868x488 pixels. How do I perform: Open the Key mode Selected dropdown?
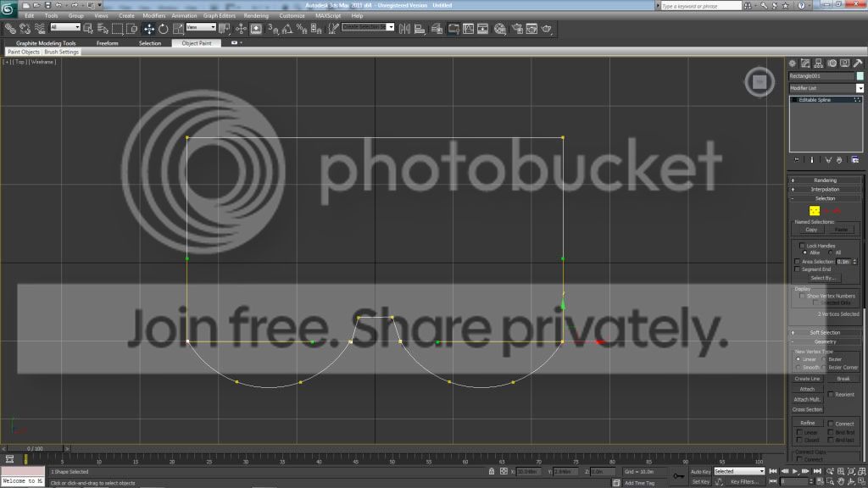pyautogui.click(x=739, y=471)
